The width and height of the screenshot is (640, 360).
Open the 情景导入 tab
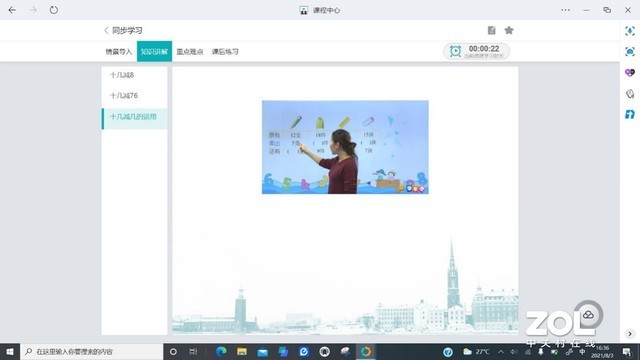pyautogui.click(x=119, y=51)
